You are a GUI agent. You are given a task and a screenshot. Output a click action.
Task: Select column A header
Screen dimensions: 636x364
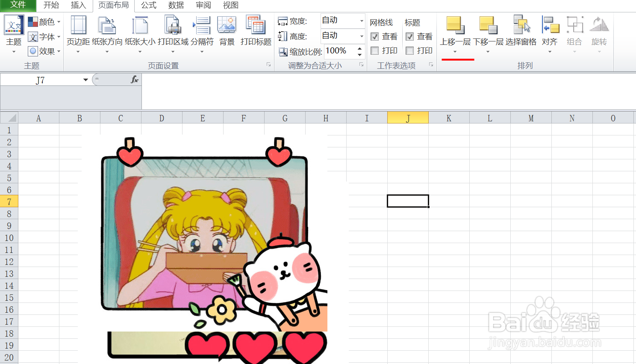click(38, 118)
